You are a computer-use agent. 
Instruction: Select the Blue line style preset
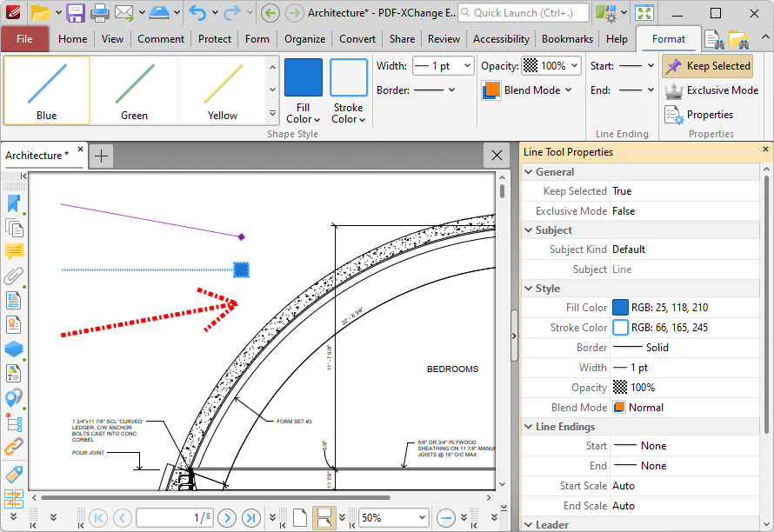pos(46,90)
